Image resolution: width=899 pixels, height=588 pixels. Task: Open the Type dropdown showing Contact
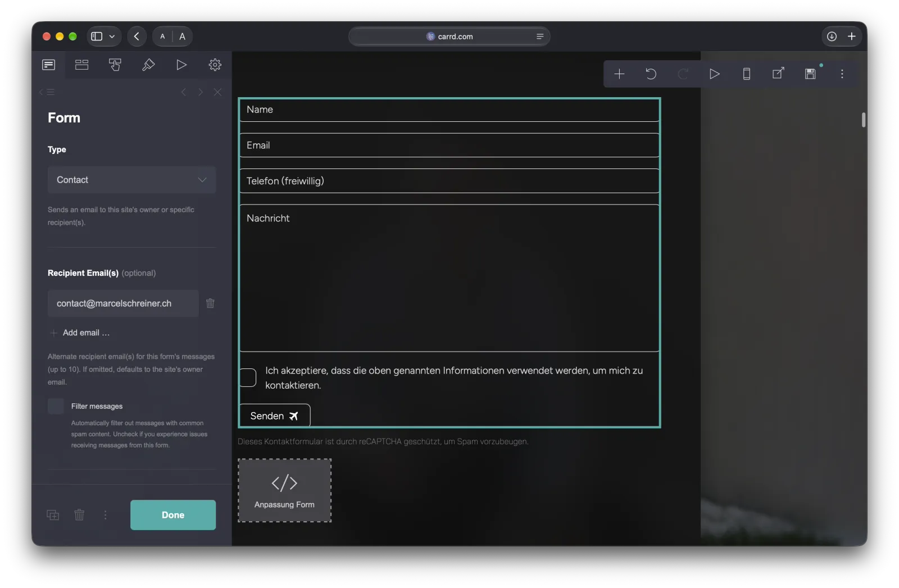[132, 180]
